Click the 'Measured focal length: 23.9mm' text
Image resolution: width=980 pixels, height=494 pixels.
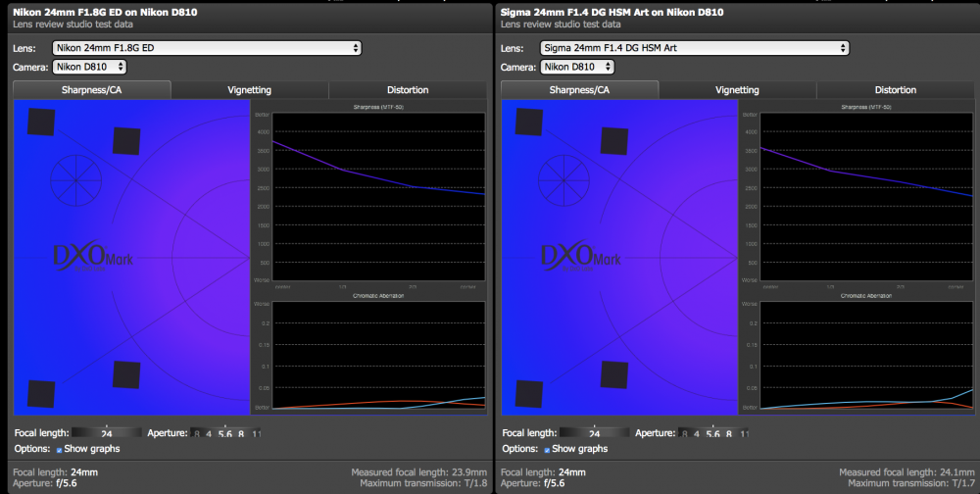pyautogui.click(x=418, y=472)
